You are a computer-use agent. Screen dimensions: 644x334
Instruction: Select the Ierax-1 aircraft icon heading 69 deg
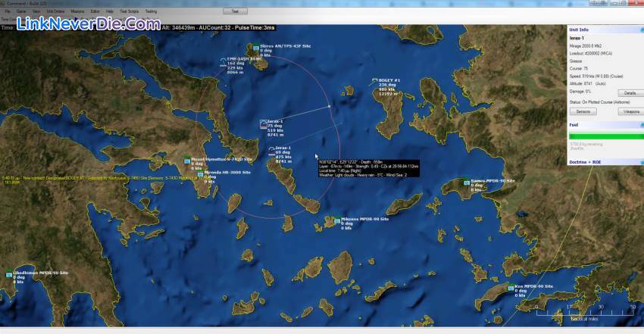[x=271, y=151]
